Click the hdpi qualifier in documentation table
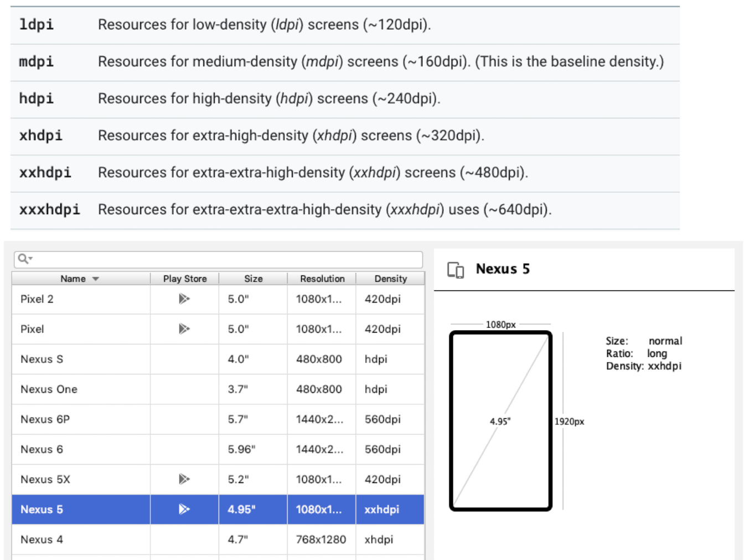Image resolution: width=744 pixels, height=560 pixels. [37, 98]
